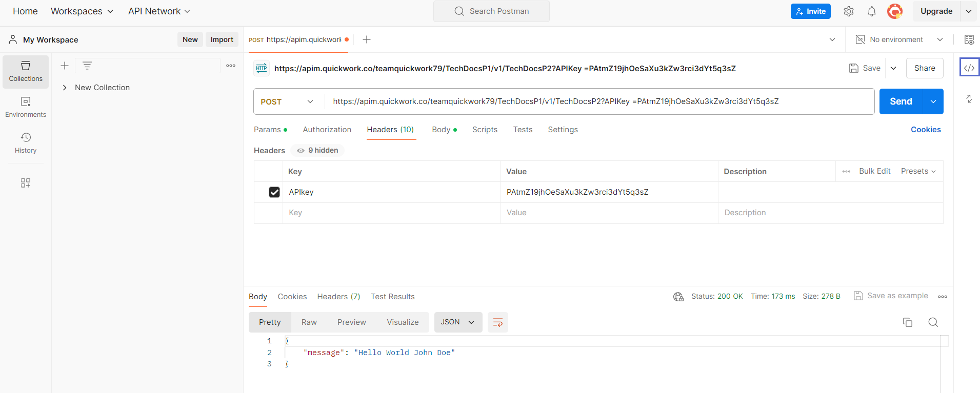Toggle response line wrap icon
The width and height of the screenshot is (980, 393).
[497, 322]
